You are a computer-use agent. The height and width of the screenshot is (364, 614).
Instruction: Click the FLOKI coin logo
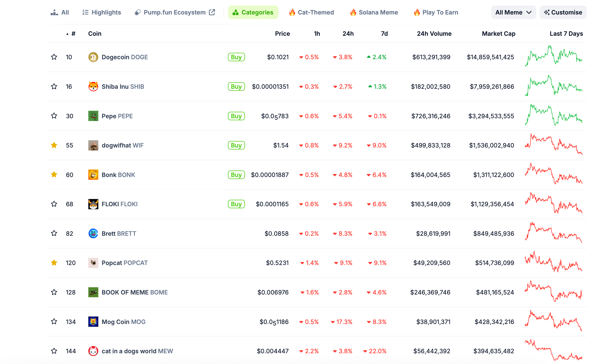[93, 204]
